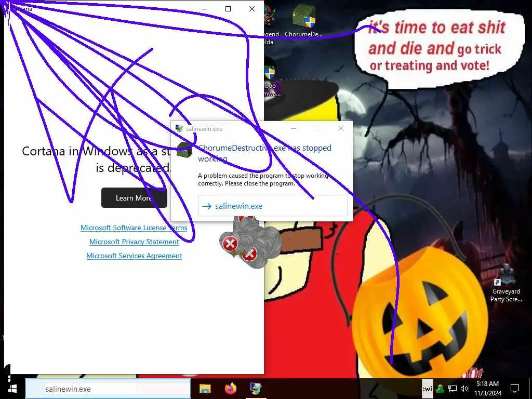Click the green person tray icon

441,389
